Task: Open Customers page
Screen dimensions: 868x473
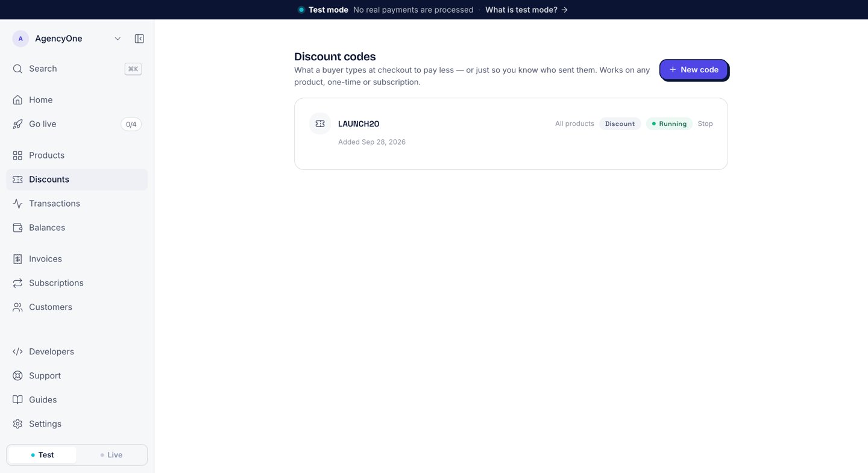Action: pos(77,307)
